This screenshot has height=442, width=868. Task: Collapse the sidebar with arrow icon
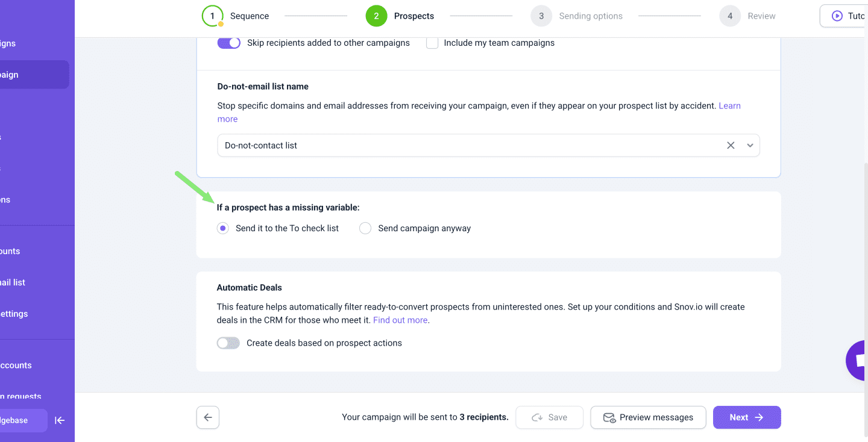click(x=60, y=420)
